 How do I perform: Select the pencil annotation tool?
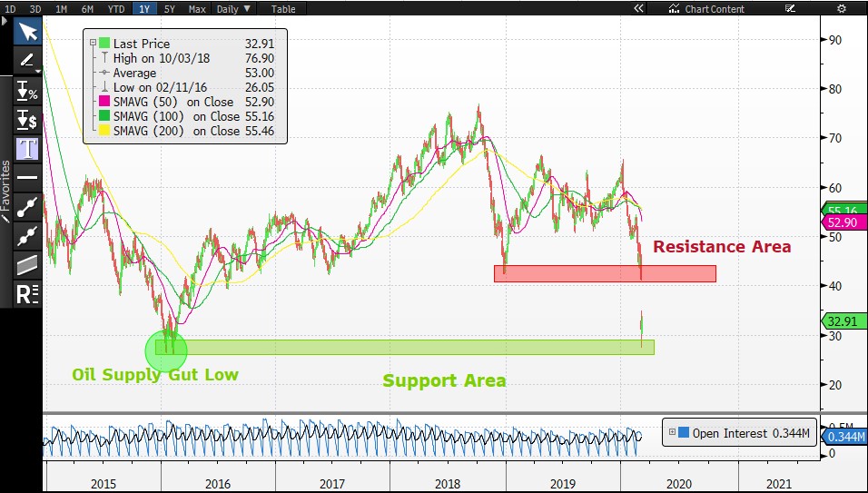point(27,60)
